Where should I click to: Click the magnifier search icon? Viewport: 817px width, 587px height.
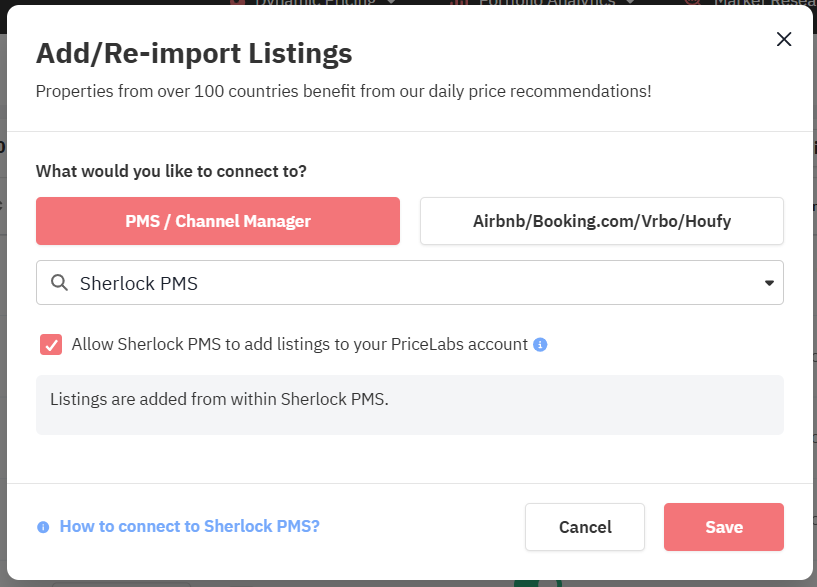(60, 283)
